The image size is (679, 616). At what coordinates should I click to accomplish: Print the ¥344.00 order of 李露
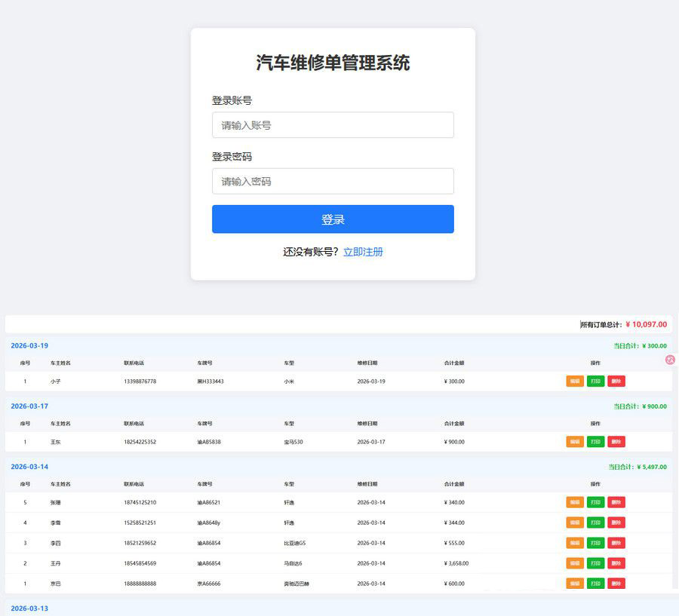[595, 523]
